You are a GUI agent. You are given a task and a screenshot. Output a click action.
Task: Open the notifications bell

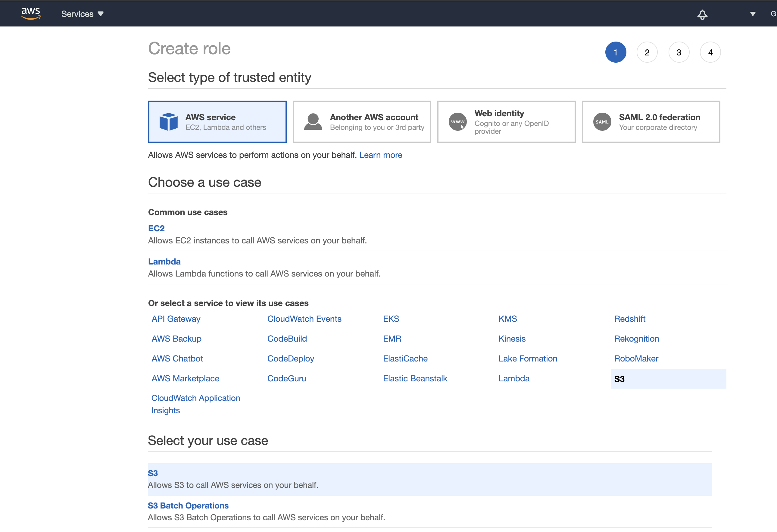click(702, 14)
